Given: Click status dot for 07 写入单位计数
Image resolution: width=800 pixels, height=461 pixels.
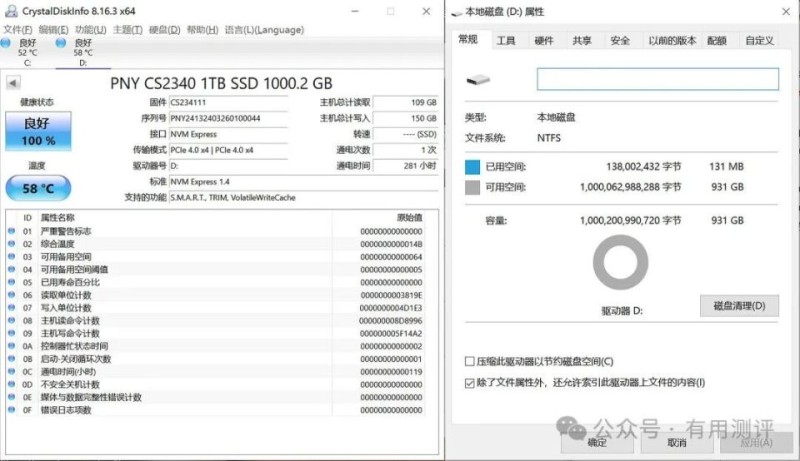Looking at the screenshot, I should (11, 308).
